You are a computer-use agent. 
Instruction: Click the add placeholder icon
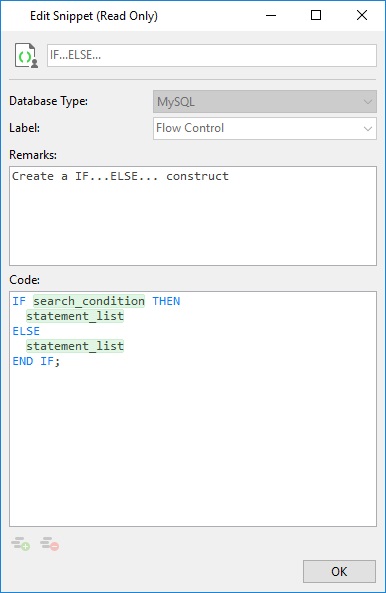click(x=21, y=544)
